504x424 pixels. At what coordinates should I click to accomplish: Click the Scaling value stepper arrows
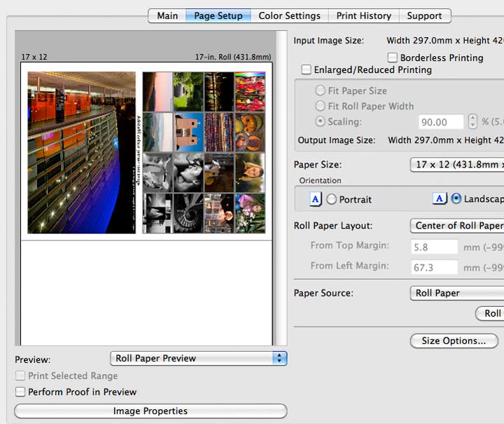coord(472,122)
